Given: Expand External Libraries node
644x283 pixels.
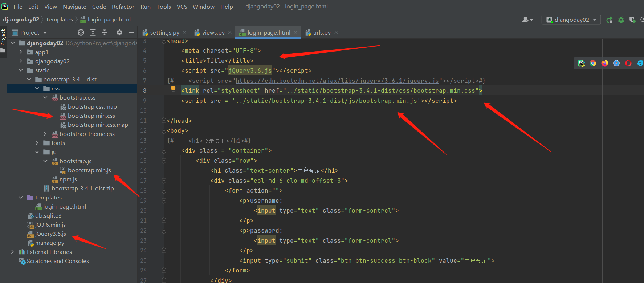Looking at the screenshot, I should point(13,252).
